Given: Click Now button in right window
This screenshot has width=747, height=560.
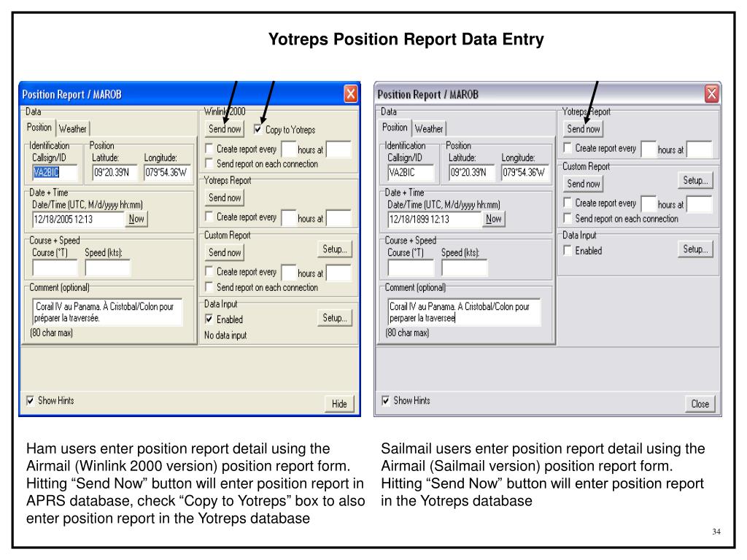Looking at the screenshot, I should click(494, 219).
